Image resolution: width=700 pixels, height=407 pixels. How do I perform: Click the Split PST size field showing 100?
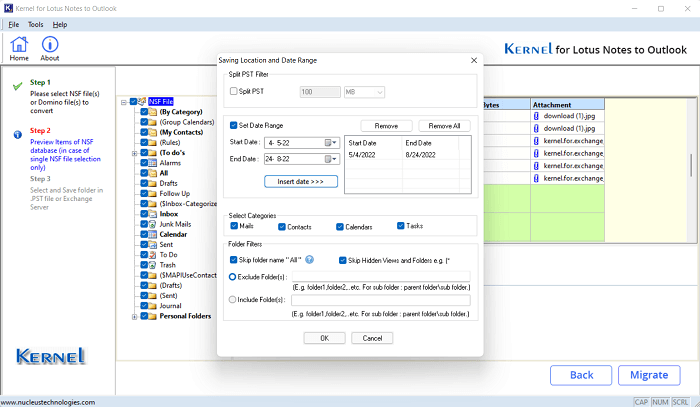(320, 92)
